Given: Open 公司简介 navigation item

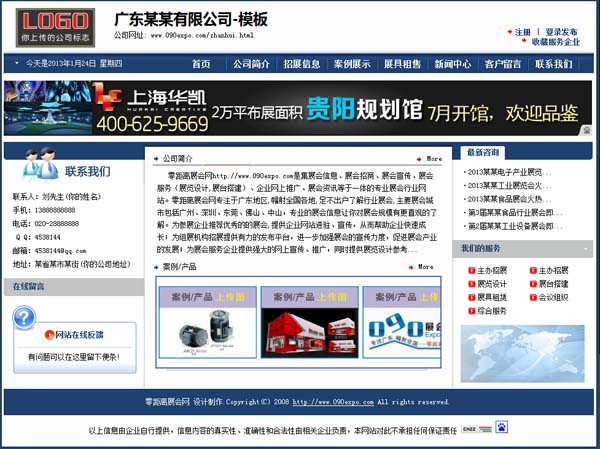Looking at the screenshot, I should point(251,64).
